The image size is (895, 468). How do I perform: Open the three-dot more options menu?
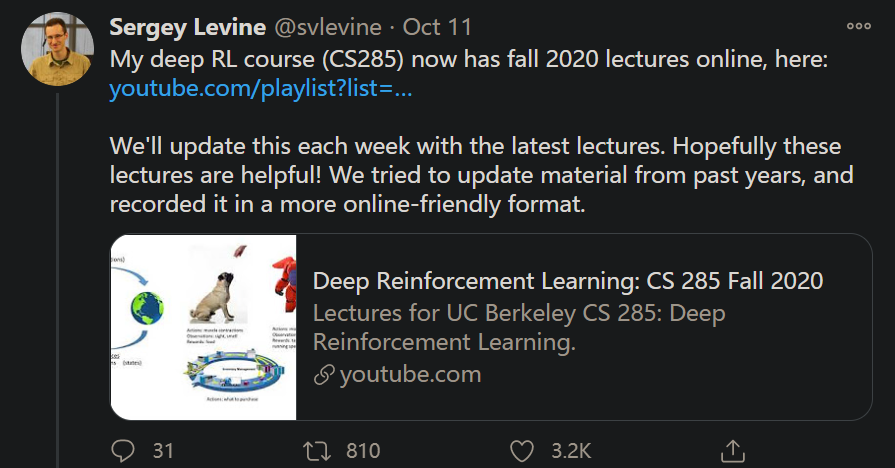click(858, 26)
